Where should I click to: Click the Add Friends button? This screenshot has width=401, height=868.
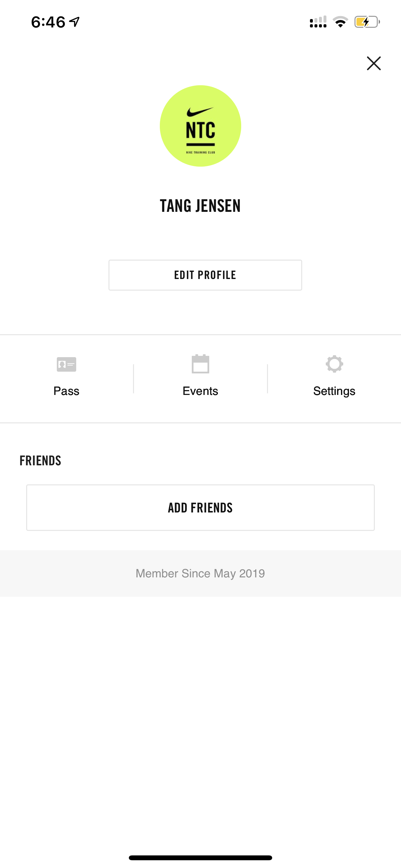[200, 507]
